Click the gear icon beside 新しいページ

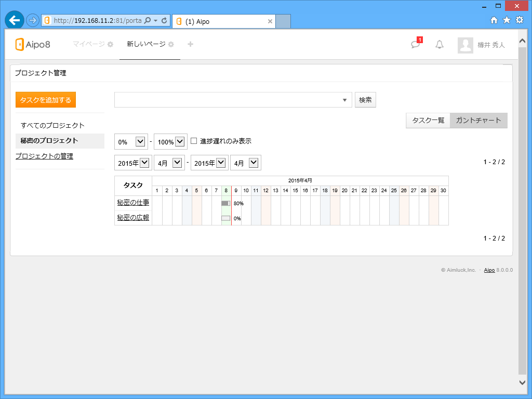coord(171,44)
